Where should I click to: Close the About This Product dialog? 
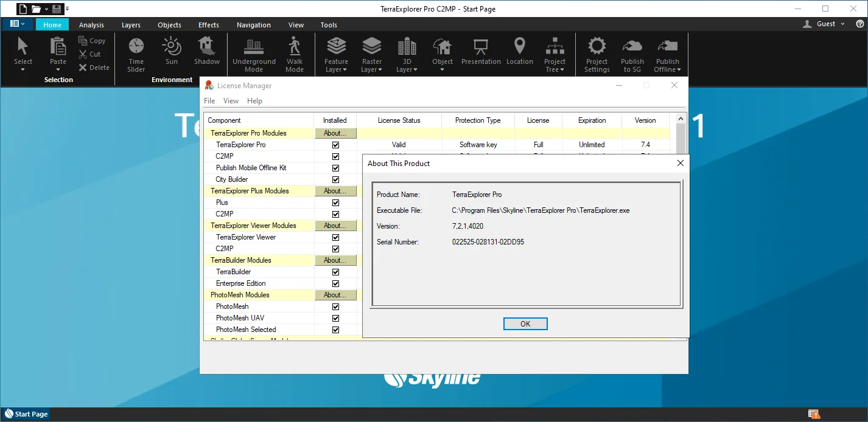(x=681, y=163)
